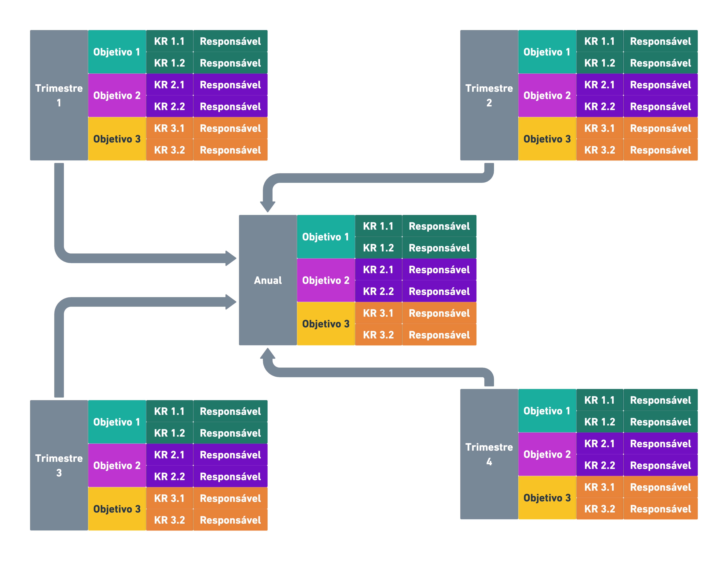Click Responsável beside KR 3.1 in Trimestre 1
The image size is (728, 576).
[x=230, y=128]
